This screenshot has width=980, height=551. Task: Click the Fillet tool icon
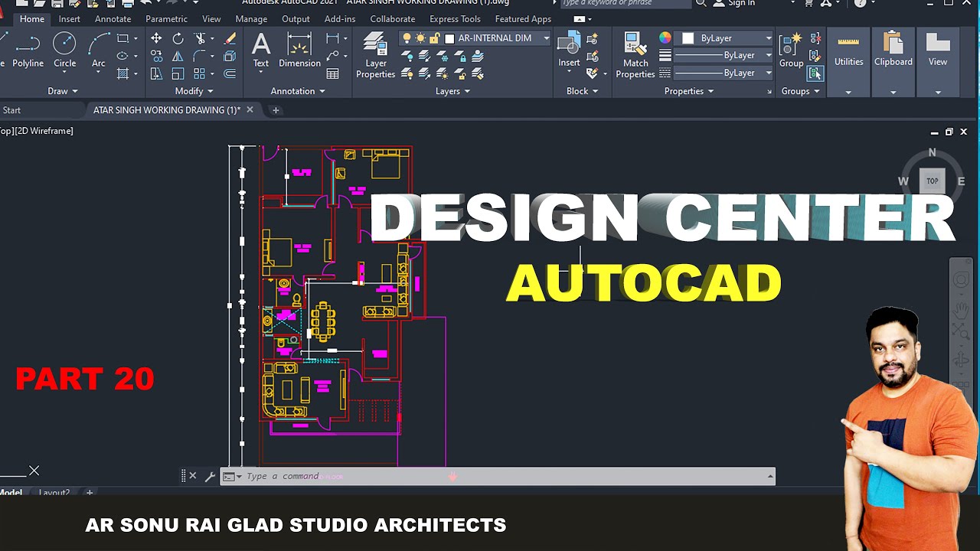point(200,56)
